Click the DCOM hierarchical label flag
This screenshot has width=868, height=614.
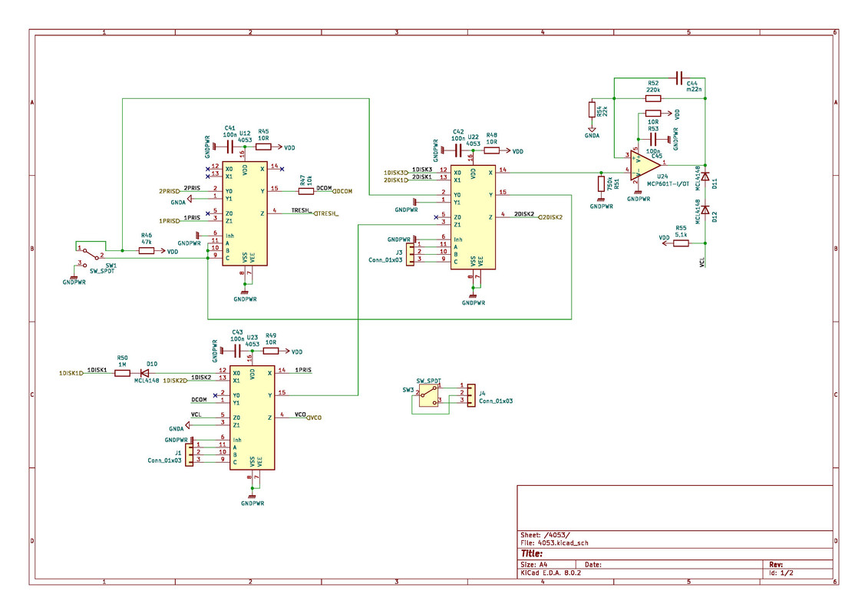coord(342,192)
